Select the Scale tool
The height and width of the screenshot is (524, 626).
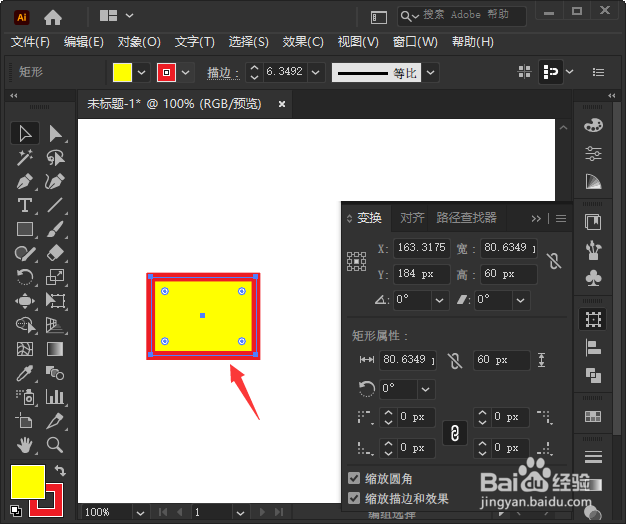(x=55, y=277)
